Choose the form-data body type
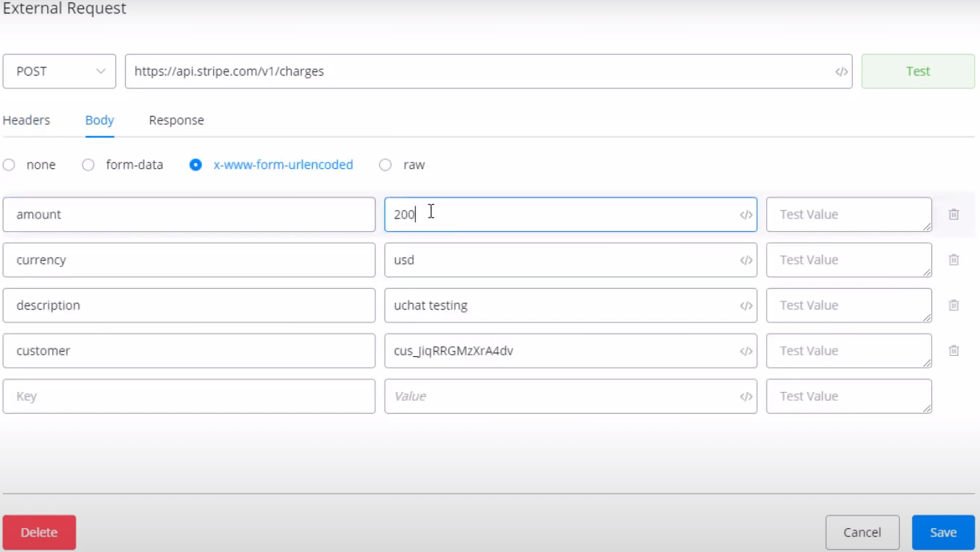 [89, 165]
